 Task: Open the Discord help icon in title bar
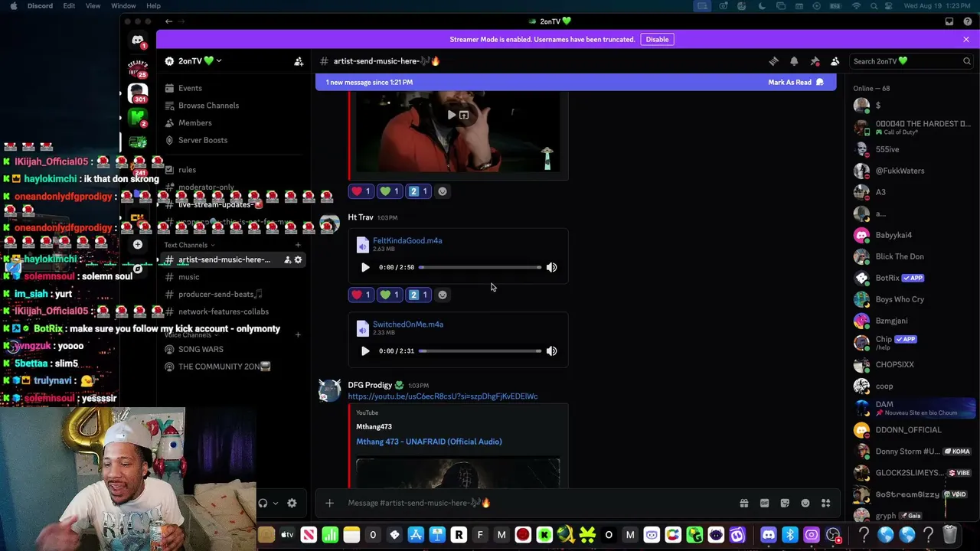click(x=967, y=21)
